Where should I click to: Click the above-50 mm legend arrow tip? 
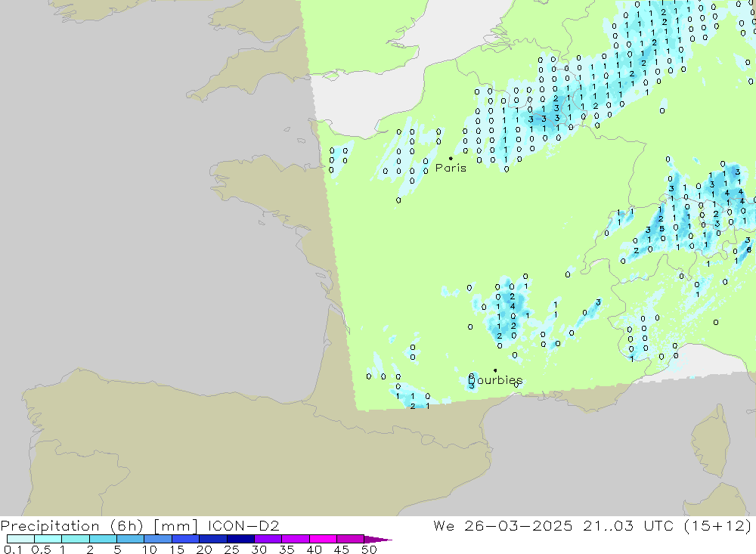pos(378,539)
